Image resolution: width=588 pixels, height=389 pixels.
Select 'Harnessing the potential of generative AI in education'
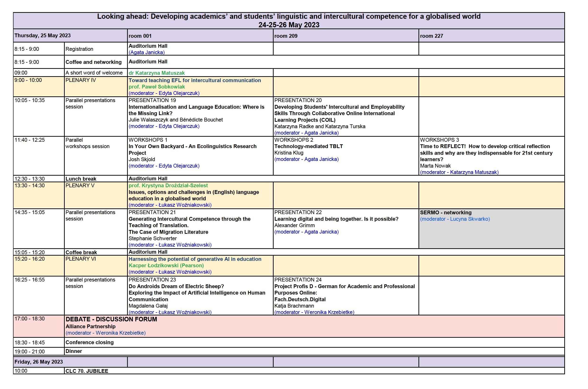click(x=195, y=259)
